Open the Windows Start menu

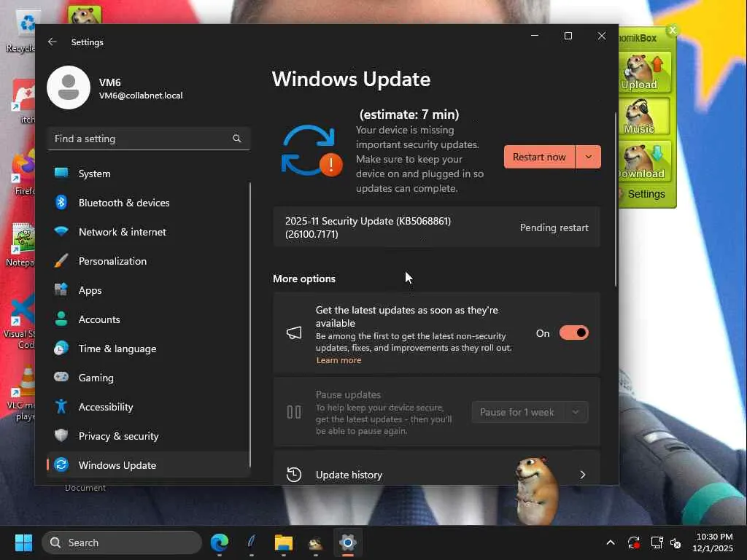tap(23, 542)
